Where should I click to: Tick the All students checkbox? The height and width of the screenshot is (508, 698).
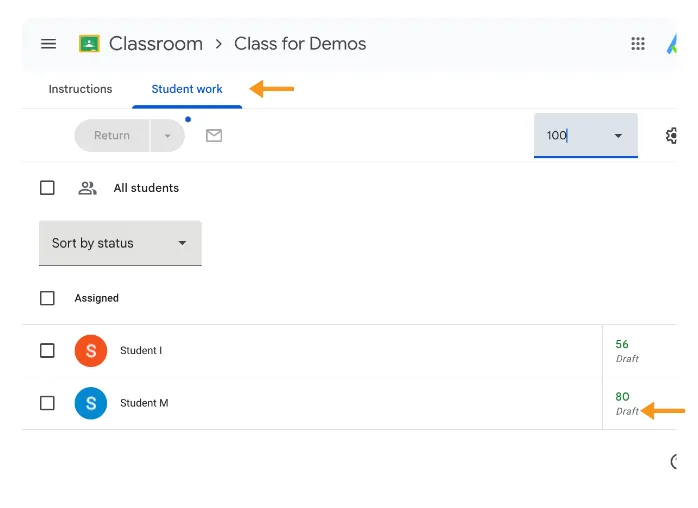coord(47,188)
